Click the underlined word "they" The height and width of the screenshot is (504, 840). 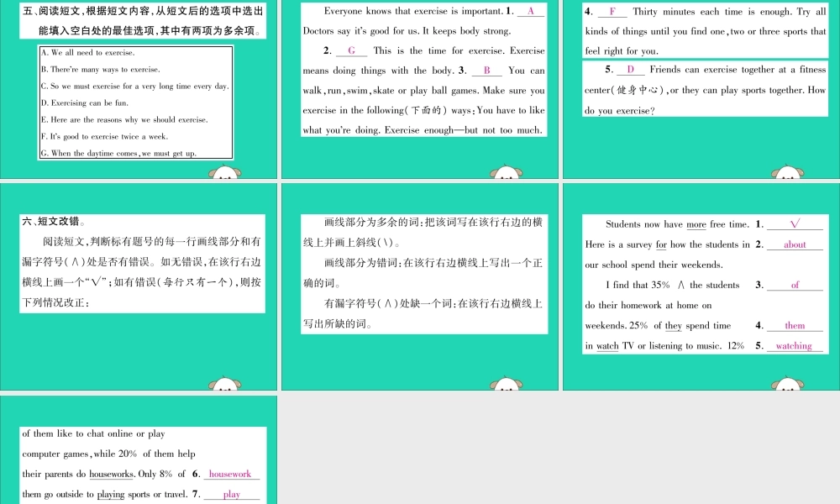pos(674,326)
